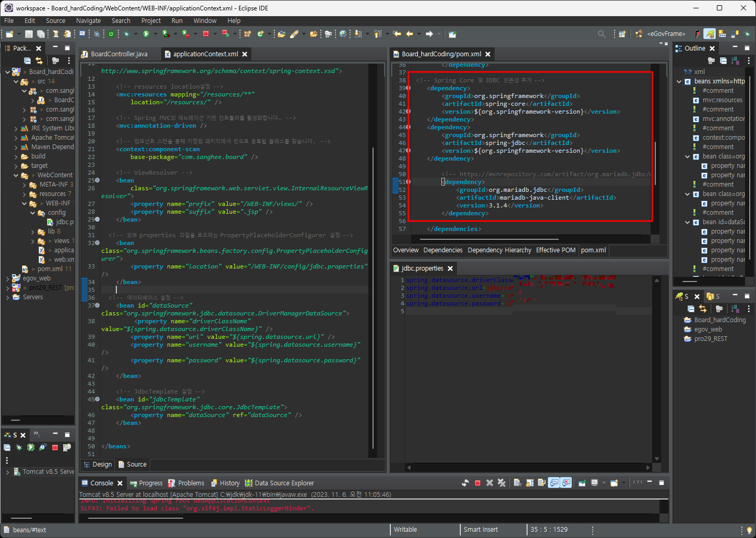
Task: Collapse all in the Package Explorer
Action: click(x=27, y=60)
